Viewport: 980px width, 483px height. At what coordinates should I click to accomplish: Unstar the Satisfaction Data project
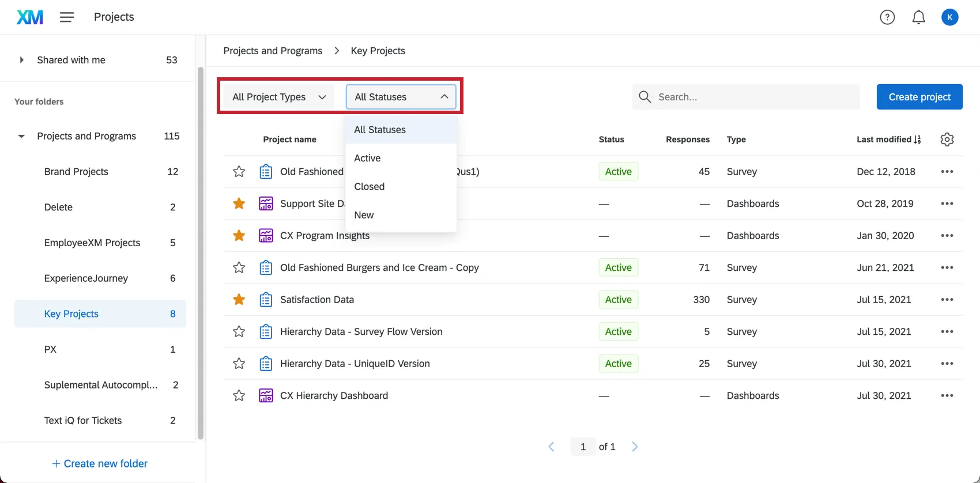tap(239, 300)
